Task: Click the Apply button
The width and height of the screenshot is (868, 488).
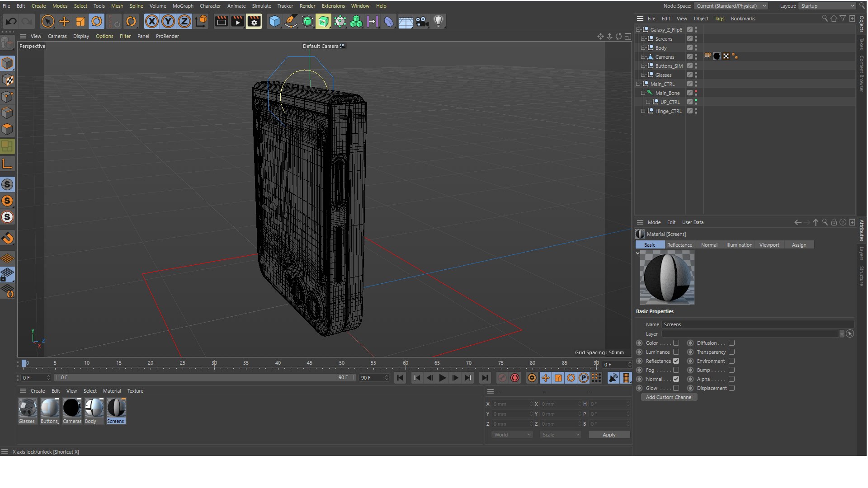Action: 609,435
